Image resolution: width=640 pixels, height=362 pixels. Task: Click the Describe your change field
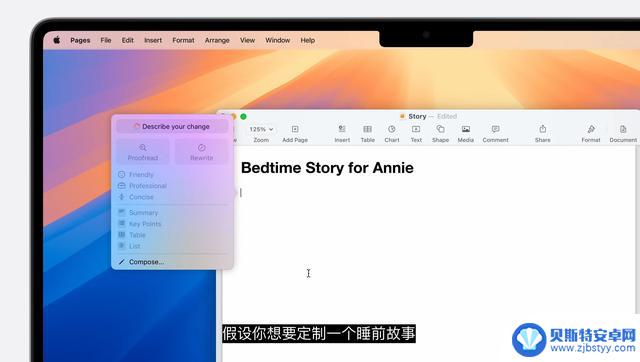click(172, 127)
